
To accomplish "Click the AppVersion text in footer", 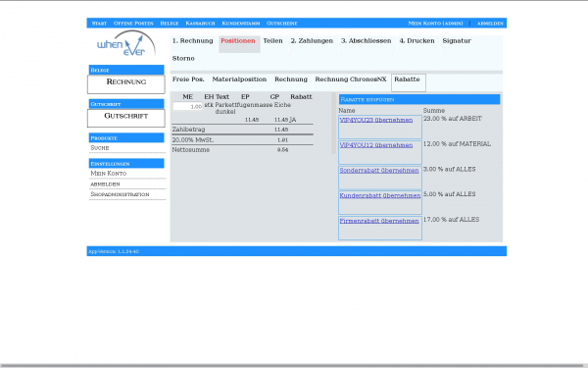I will [x=114, y=251].
